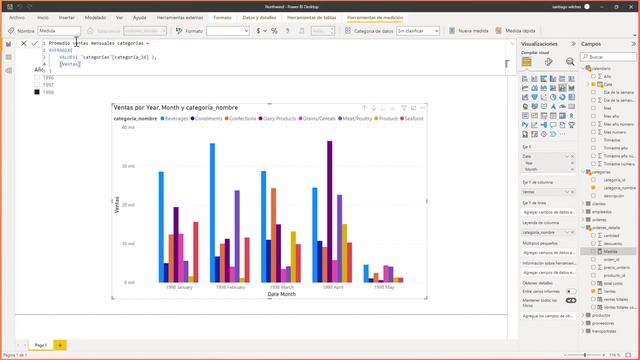
Task: Expand the transportistas table
Action: [583, 331]
